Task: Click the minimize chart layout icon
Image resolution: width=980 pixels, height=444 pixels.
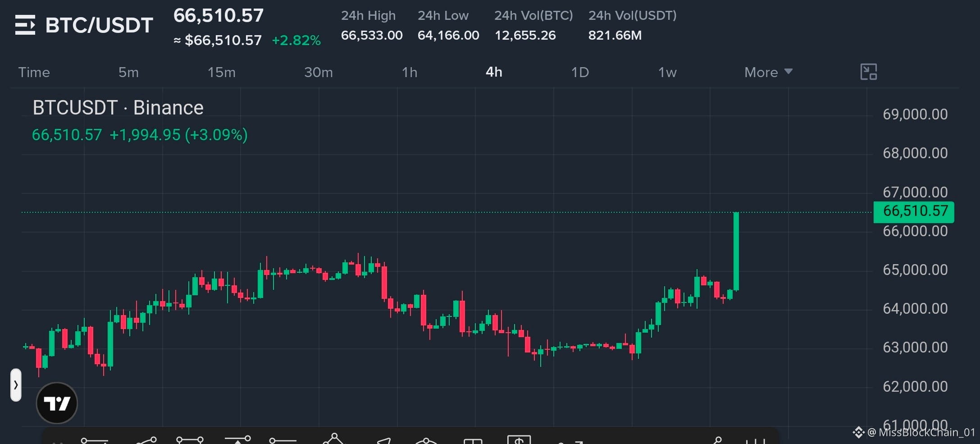Action: 868,72
